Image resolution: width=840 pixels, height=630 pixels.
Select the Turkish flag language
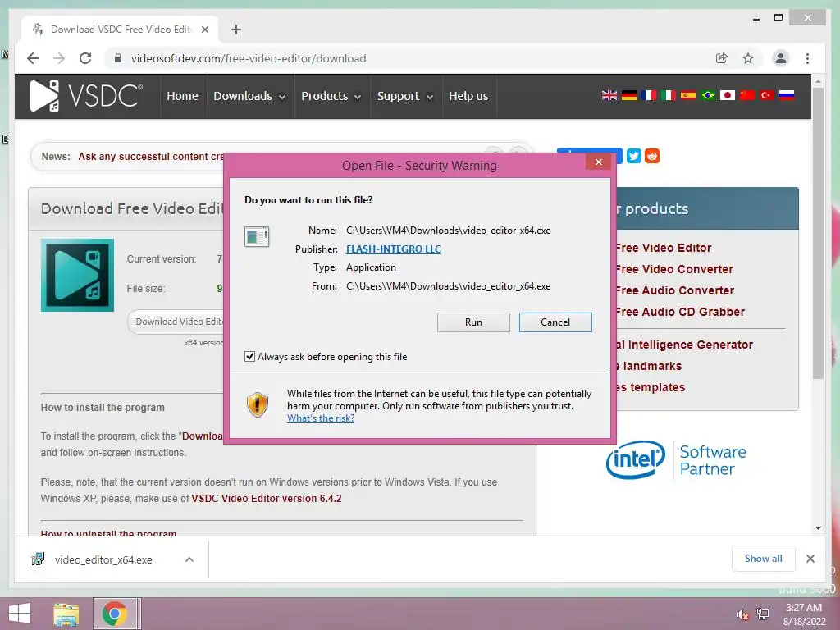(x=767, y=95)
